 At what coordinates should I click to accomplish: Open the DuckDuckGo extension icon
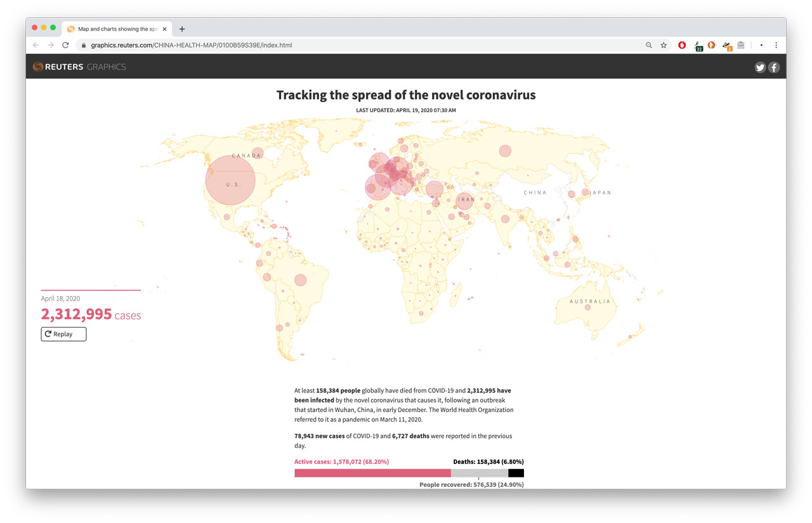pos(711,46)
